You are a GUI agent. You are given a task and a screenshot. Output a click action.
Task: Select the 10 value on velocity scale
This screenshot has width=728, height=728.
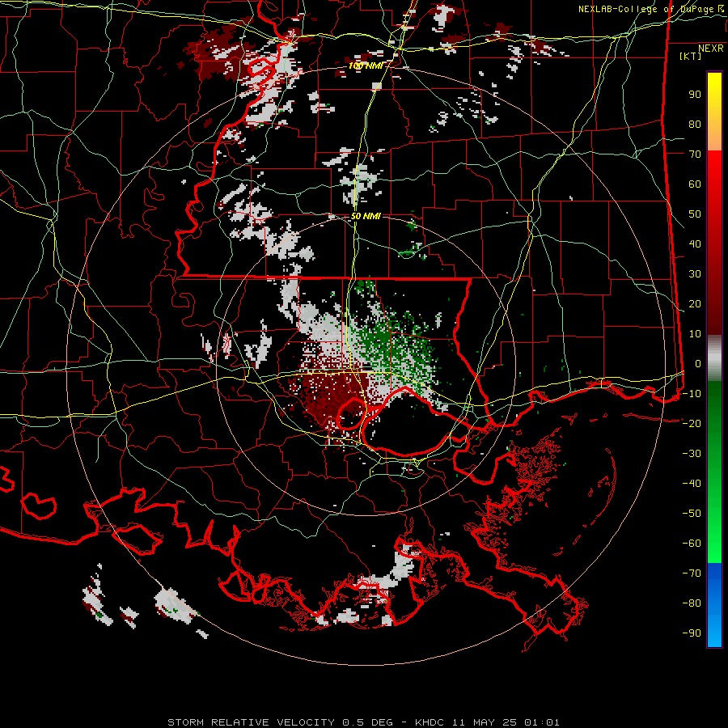click(695, 334)
